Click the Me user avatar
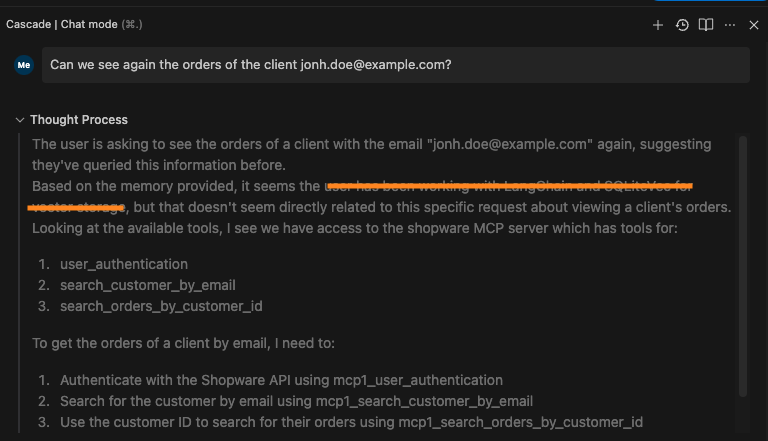 (x=24, y=65)
